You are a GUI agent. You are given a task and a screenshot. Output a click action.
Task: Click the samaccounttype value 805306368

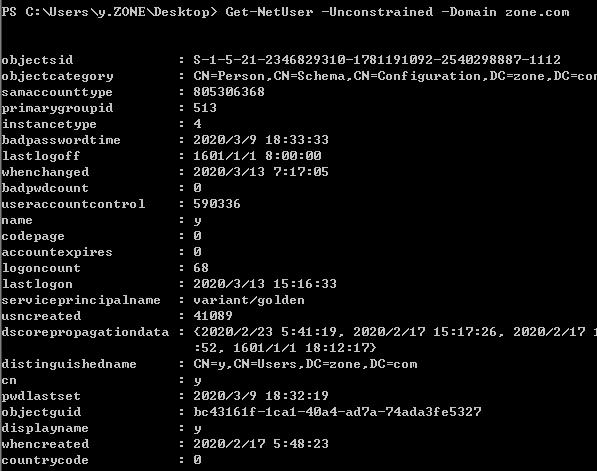229,92
